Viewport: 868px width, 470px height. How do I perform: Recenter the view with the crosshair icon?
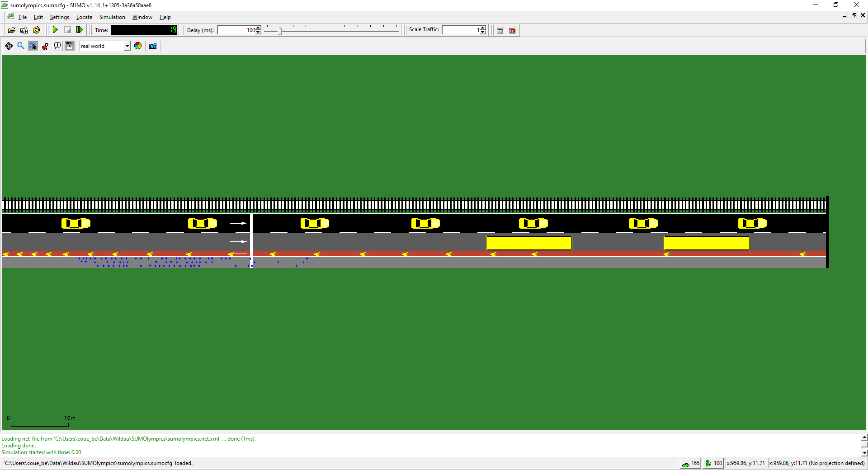coord(9,46)
